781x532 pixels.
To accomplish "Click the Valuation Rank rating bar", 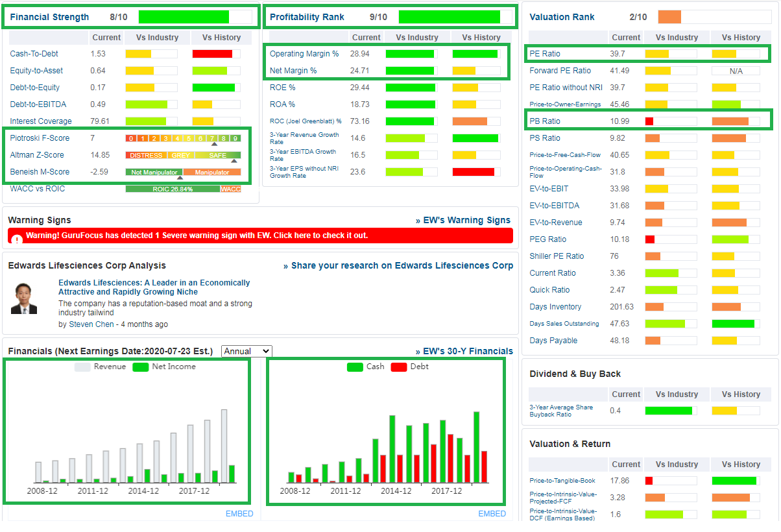I will (x=715, y=17).
